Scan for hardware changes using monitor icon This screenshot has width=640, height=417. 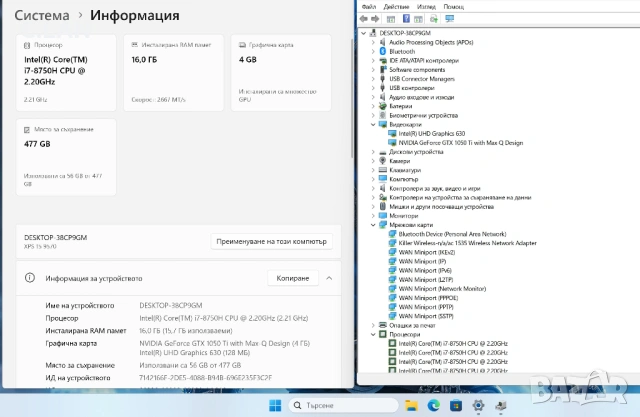pyautogui.click(x=449, y=19)
